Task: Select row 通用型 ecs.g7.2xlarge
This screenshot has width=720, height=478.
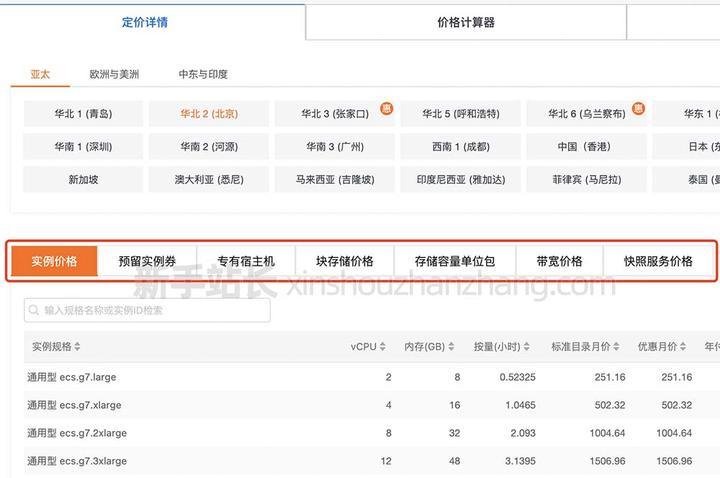Action: click(x=372, y=433)
